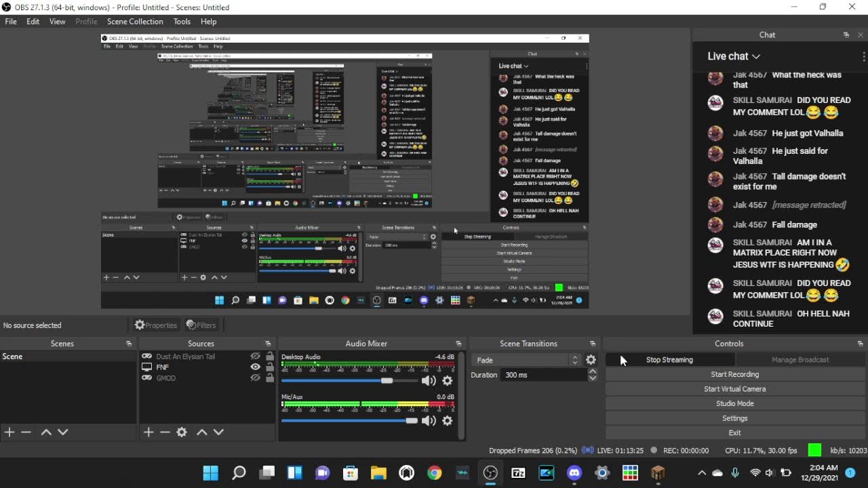Open the View menu
This screenshot has height=488, width=868.
coord(58,22)
